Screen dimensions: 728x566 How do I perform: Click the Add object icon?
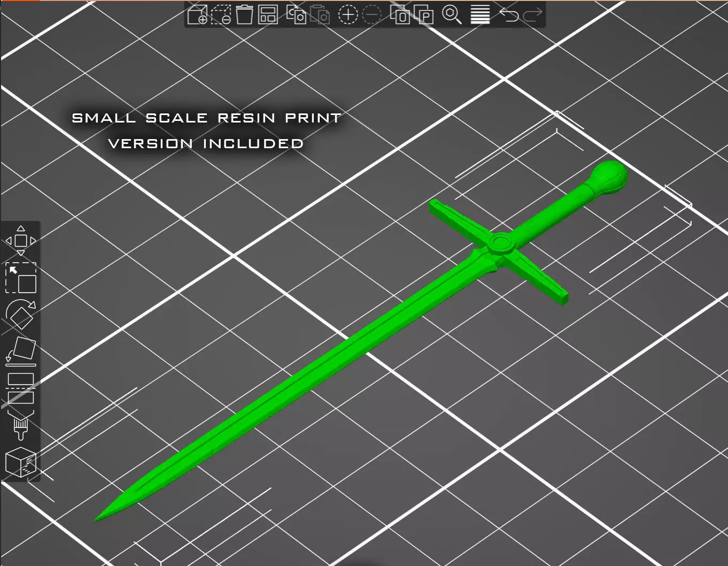tap(197, 14)
